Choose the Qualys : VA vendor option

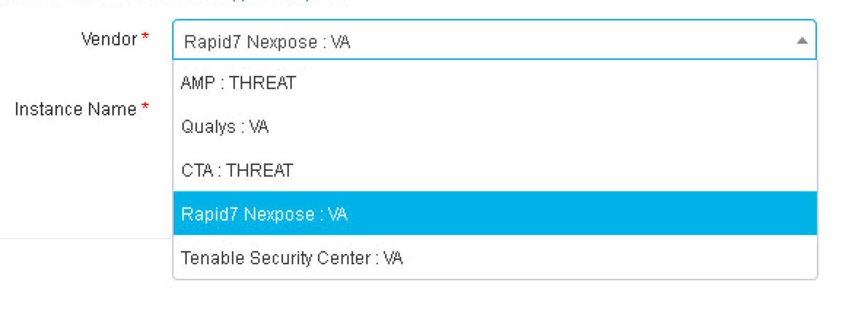(x=225, y=127)
